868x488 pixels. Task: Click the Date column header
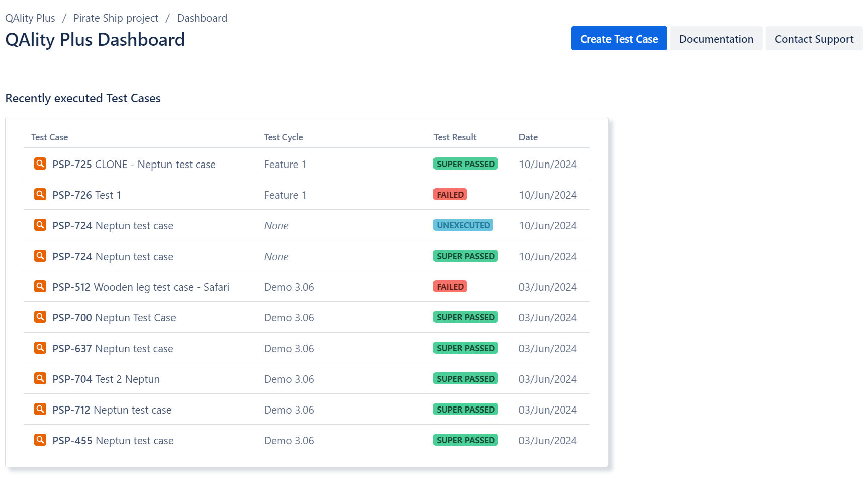click(528, 137)
